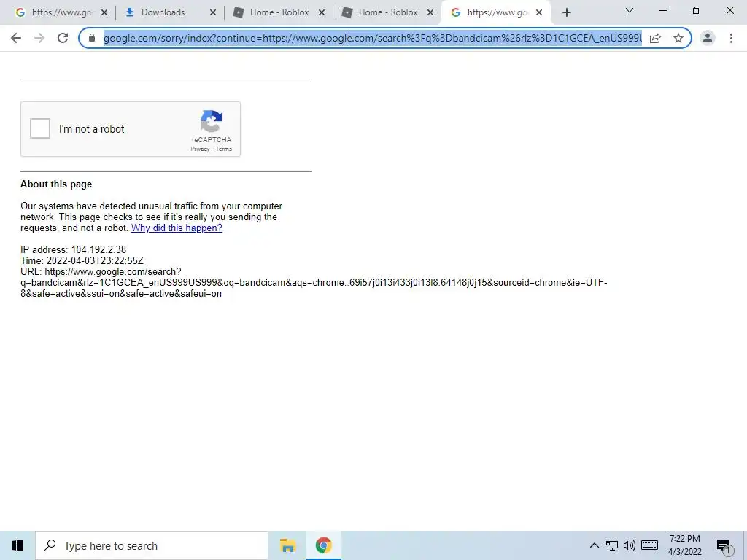747x560 pixels.
Task: Click the About this page heading
Action: (x=56, y=184)
